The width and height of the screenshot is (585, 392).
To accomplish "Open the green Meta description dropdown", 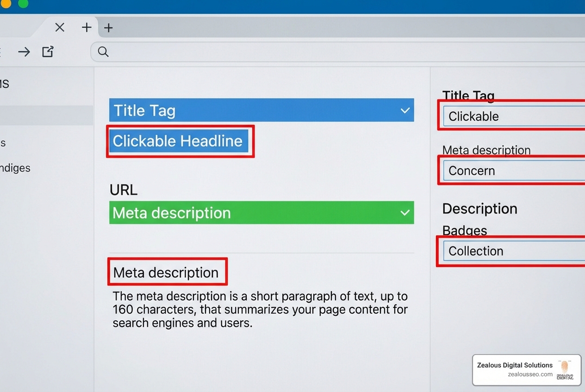I will tap(261, 213).
